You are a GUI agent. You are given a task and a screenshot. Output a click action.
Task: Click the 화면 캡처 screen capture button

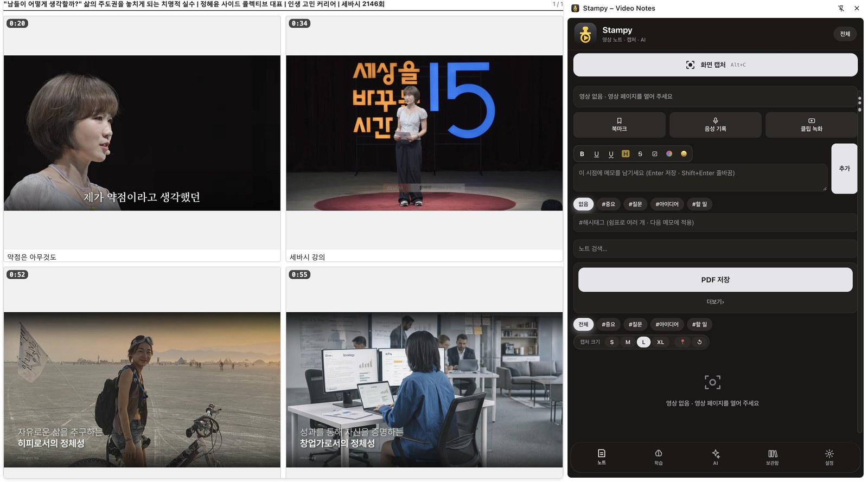coord(715,65)
